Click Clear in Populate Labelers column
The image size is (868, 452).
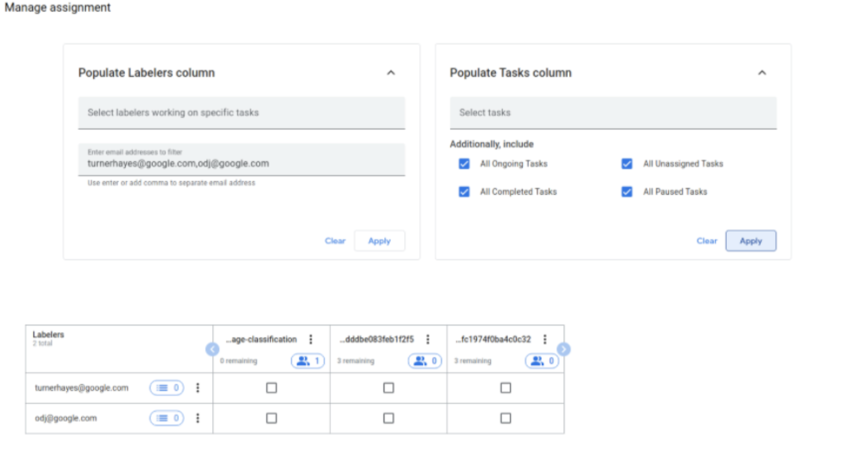(335, 241)
